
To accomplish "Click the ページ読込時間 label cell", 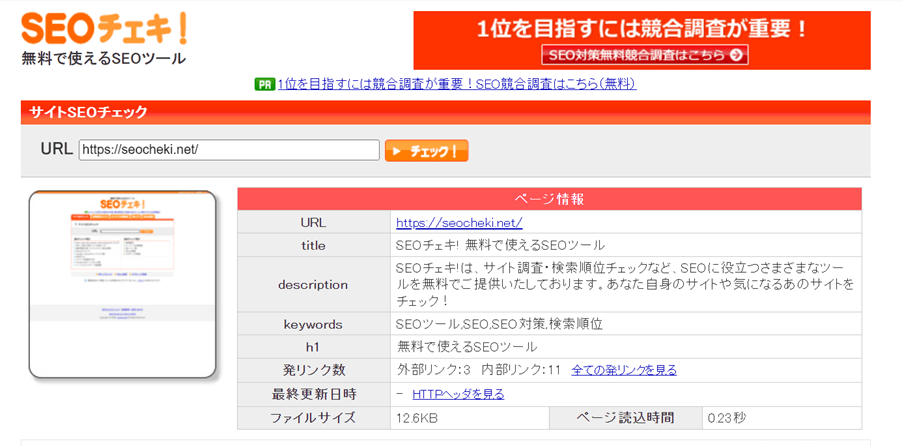I will coord(626,418).
